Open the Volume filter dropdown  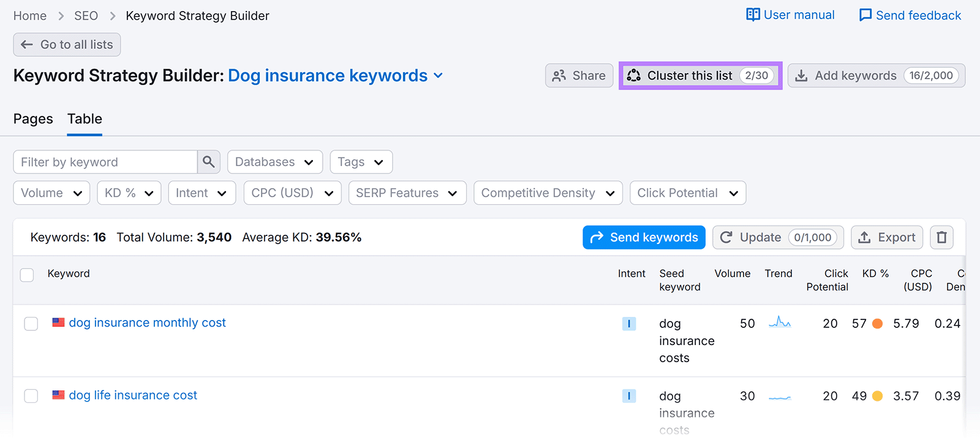[x=51, y=193]
